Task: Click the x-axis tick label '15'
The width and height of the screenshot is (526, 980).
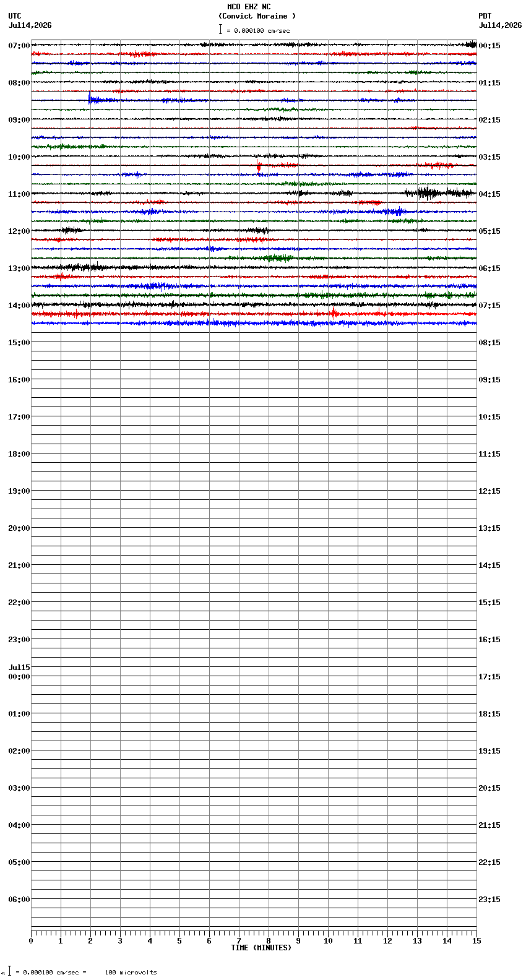Action: (476, 941)
